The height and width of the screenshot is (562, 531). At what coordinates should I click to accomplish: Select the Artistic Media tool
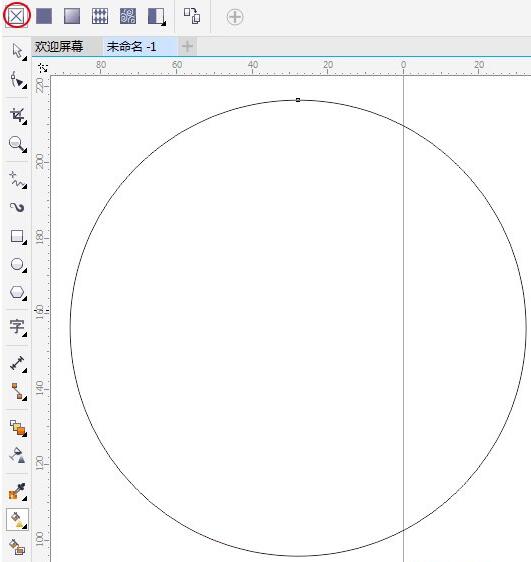click(17, 208)
